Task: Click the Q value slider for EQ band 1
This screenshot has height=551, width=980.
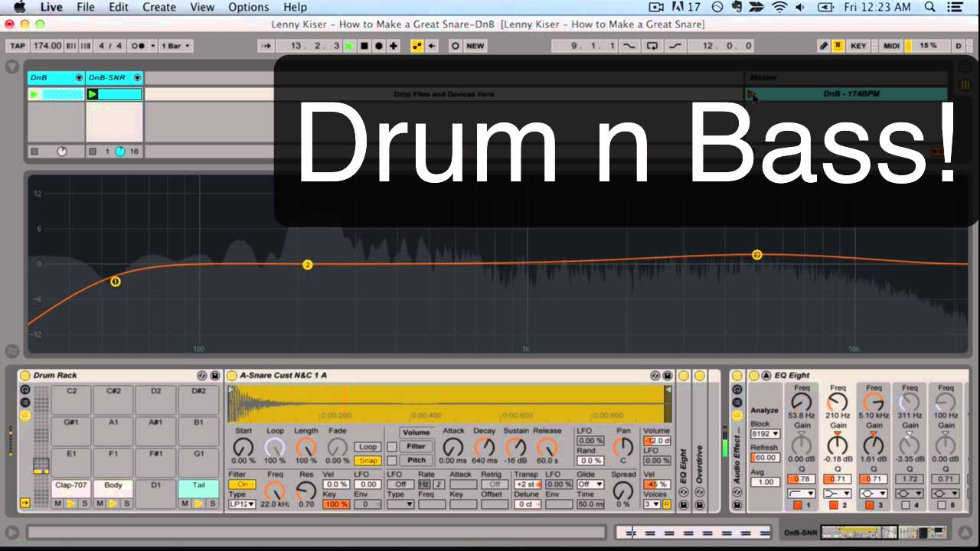Action: 802,479
